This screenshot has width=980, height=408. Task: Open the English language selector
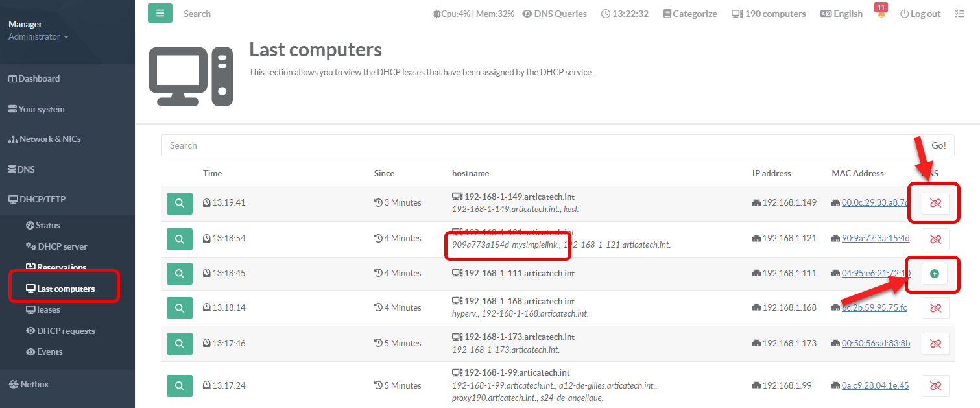coord(842,14)
